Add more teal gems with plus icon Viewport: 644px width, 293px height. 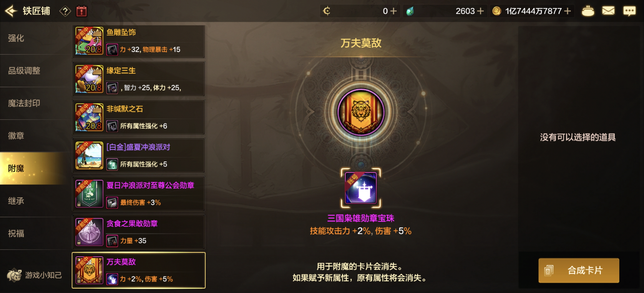[x=480, y=11]
